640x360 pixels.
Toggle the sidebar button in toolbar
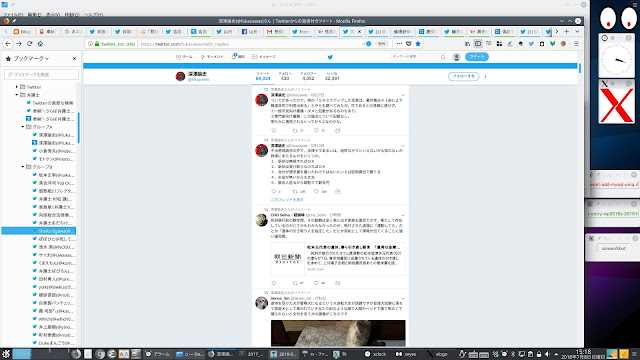pyautogui.click(x=478, y=44)
